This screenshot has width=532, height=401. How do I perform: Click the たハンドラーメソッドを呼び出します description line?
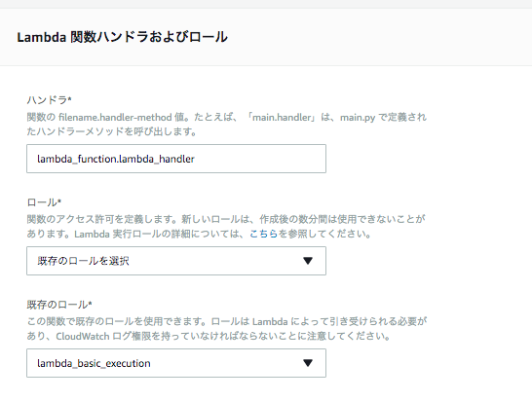click(112, 131)
